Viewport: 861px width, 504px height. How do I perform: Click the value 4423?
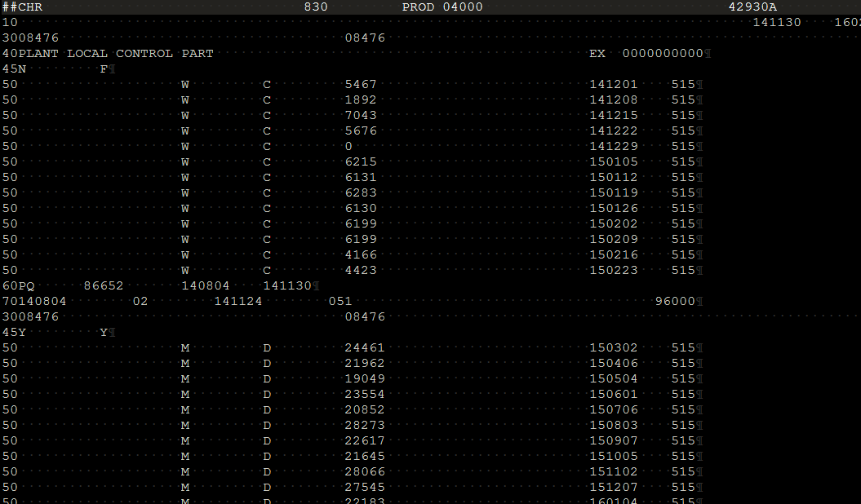[x=361, y=271]
